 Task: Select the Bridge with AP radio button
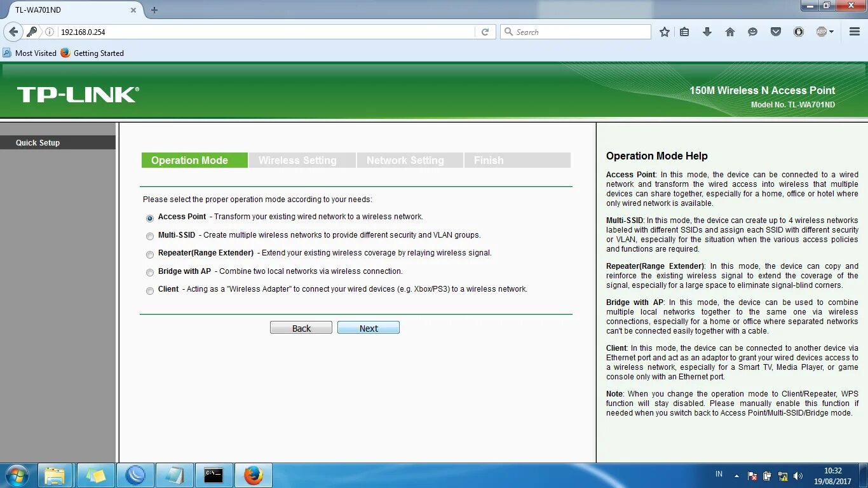pyautogui.click(x=150, y=273)
